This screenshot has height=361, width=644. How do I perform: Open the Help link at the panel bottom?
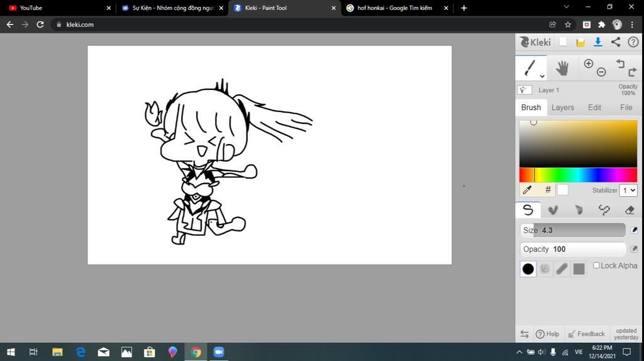point(548,334)
